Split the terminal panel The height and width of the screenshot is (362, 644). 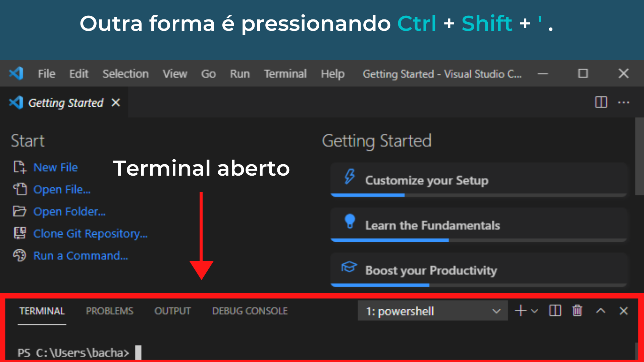click(555, 311)
